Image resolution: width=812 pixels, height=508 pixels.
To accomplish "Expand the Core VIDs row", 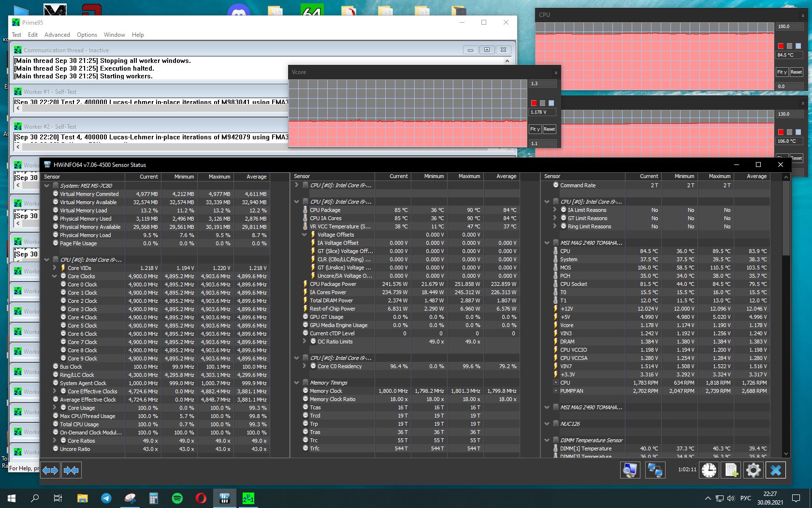I will coord(55,268).
